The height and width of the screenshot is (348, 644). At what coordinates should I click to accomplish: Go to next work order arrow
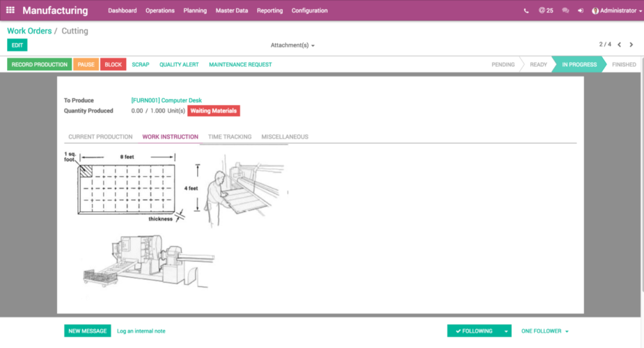pos(631,45)
